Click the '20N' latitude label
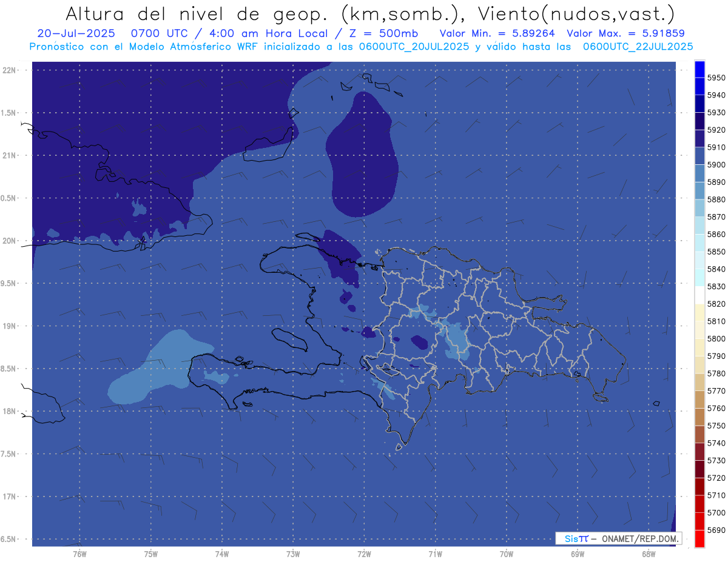The image size is (728, 562). [9, 241]
